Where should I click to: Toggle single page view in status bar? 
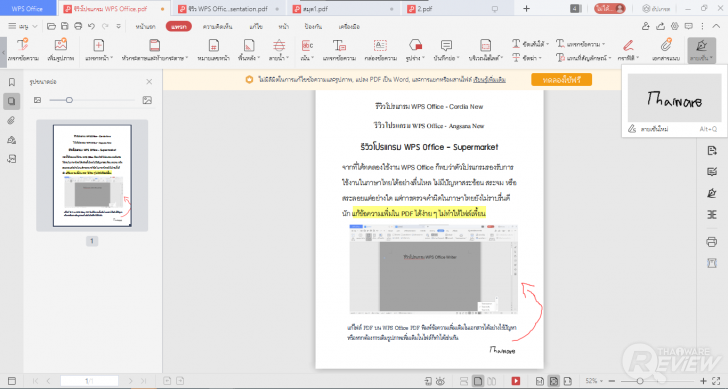(x=478, y=381)
